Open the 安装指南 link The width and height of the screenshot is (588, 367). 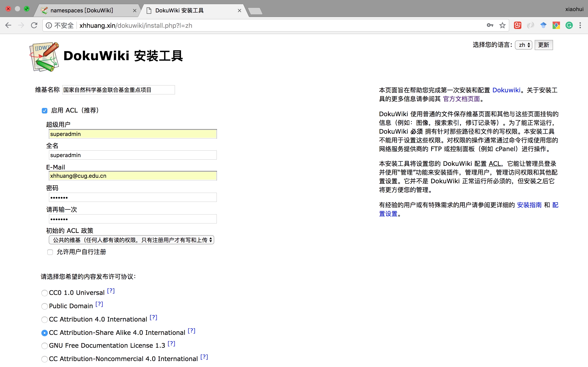click(x=529, y=205)
